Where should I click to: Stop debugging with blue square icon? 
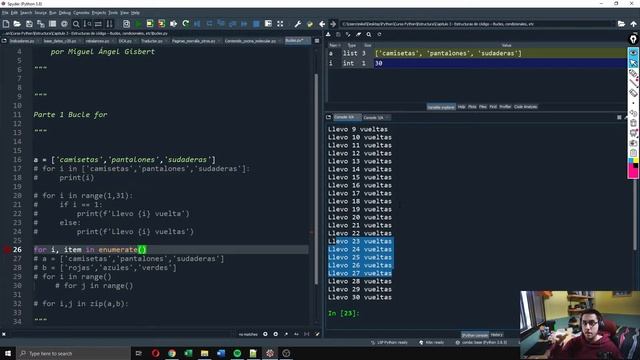pos(256,24)
